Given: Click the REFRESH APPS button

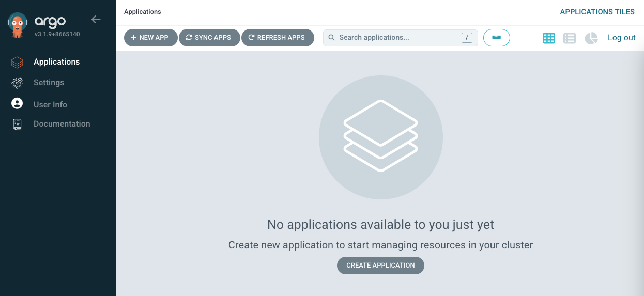Looking at the screenshot, I should click(278, 38).
